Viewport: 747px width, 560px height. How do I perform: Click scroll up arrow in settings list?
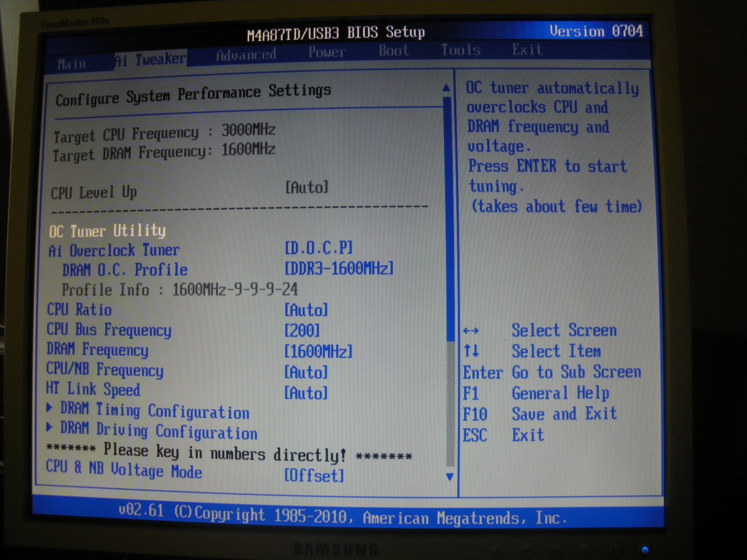pos(446,88)
